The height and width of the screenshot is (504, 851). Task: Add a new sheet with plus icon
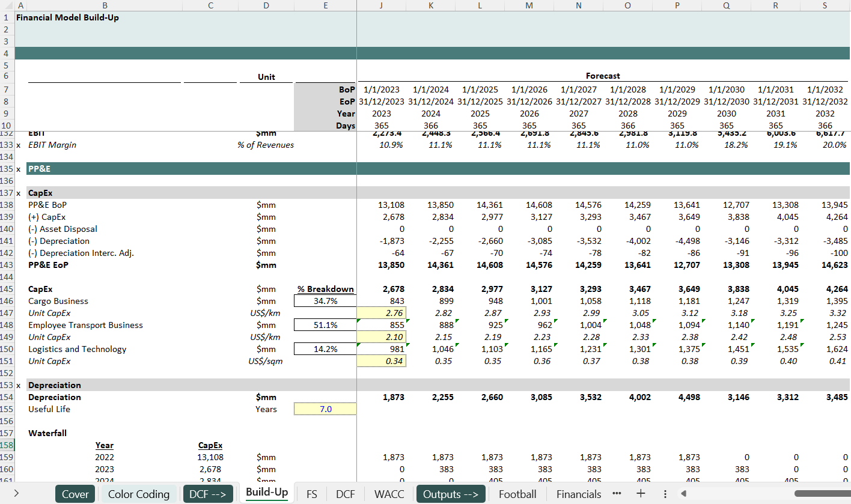pos(641,494)
